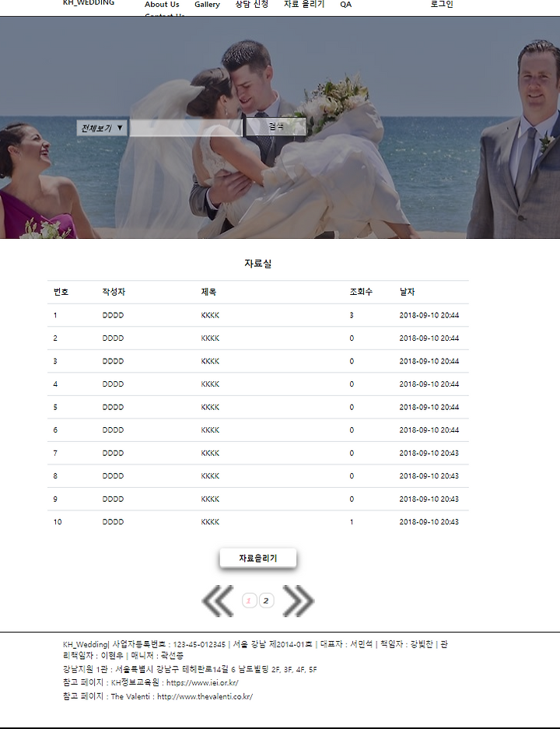560x729 pixels.
Task: Open the 상담 신청 menu item
Action: [x=251, y=4]
